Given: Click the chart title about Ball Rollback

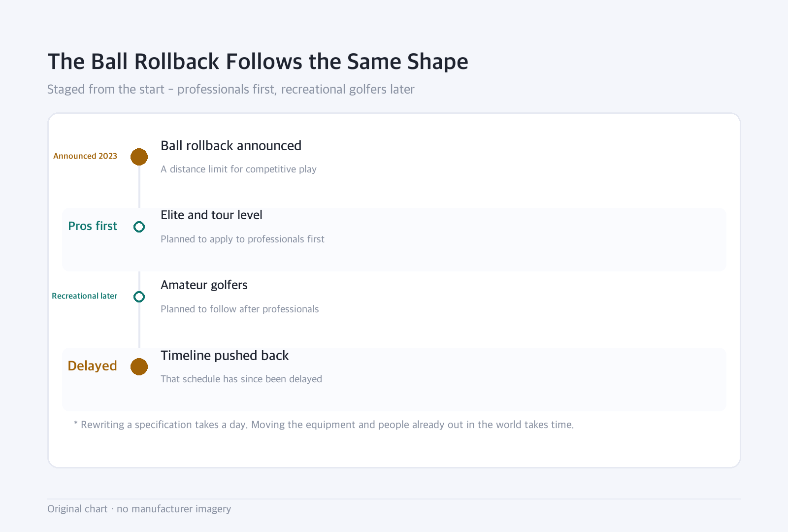Looking at the screenshot, I should pyautogui.click(x=258, y=62).
